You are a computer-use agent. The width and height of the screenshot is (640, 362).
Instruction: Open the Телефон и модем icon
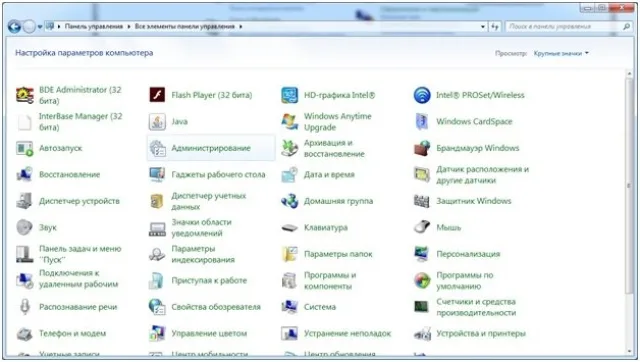[x=24, y=333]
